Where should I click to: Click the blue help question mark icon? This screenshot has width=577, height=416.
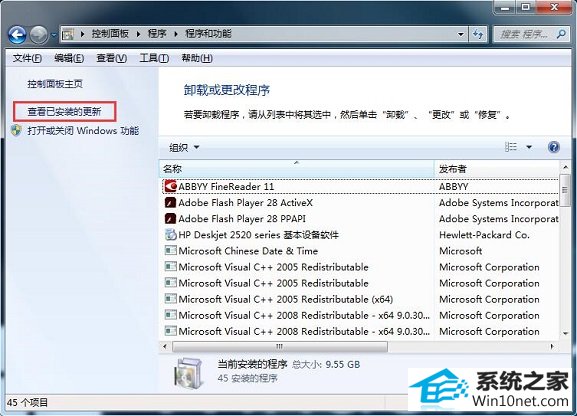(x=553, y=147)
